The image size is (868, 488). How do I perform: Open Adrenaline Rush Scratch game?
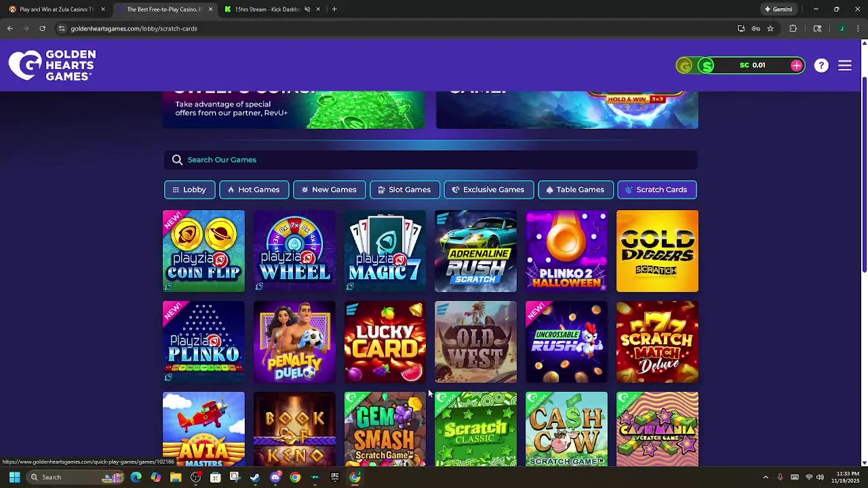click(475, 251)
